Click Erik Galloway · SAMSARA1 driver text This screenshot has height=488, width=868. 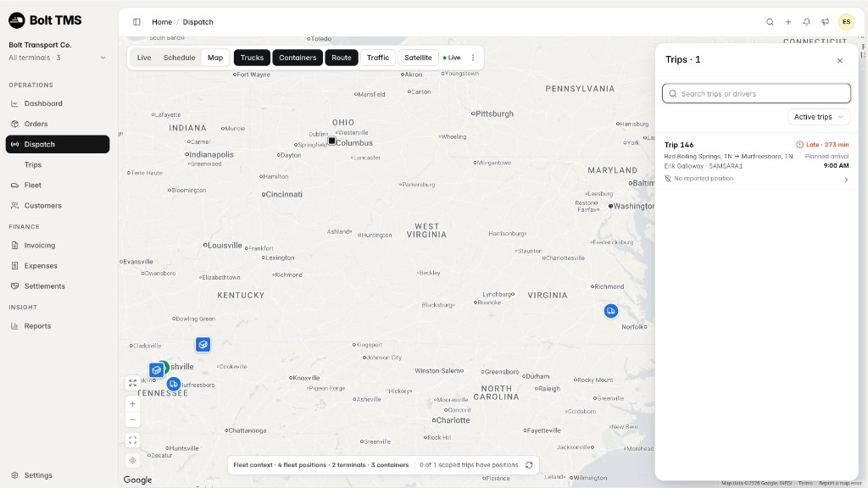pyautogui.click(x=703, y=166)
